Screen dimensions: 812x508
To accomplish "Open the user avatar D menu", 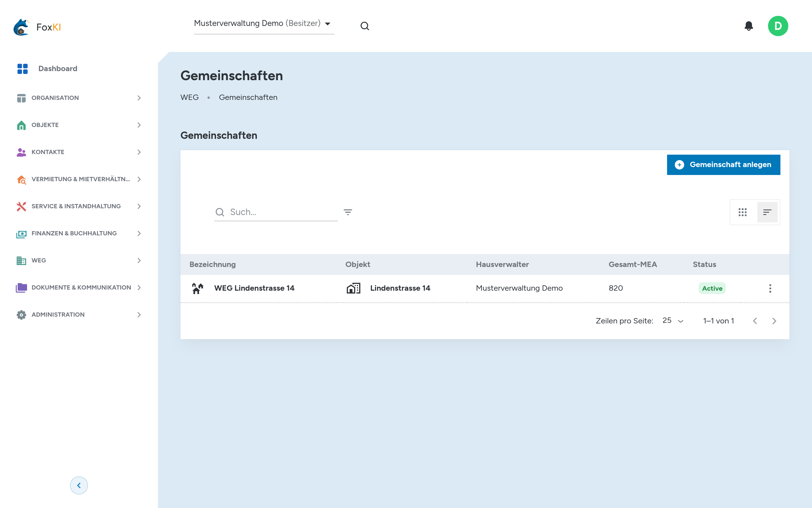I will 778,26.
